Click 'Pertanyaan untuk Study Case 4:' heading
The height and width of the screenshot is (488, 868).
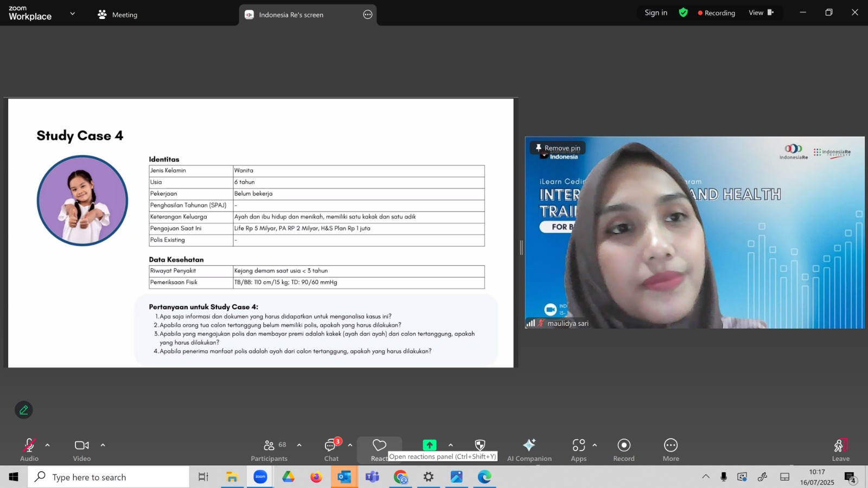click(x=203, y=307)
